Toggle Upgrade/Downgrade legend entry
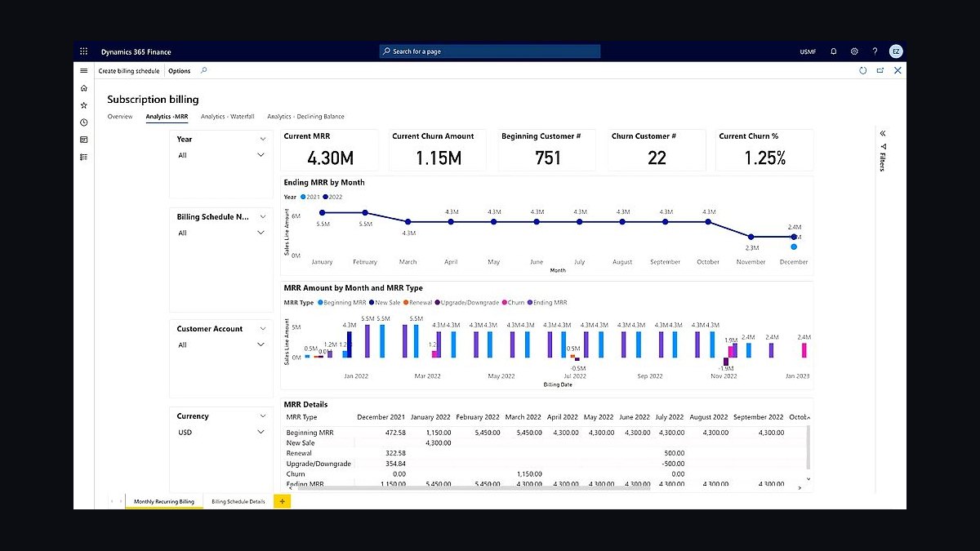980x551 pixels. (466, 302)
